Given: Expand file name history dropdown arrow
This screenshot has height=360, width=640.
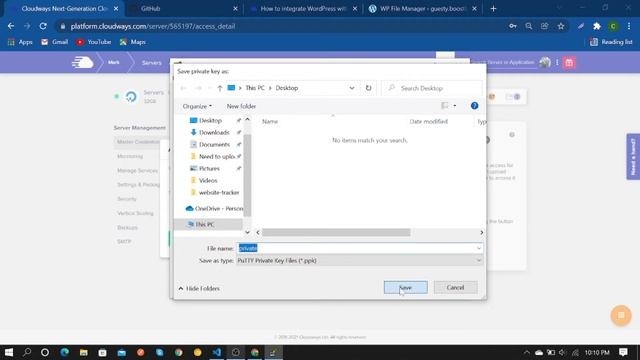Looking at the screenshot, I should [x=479, y=248].
